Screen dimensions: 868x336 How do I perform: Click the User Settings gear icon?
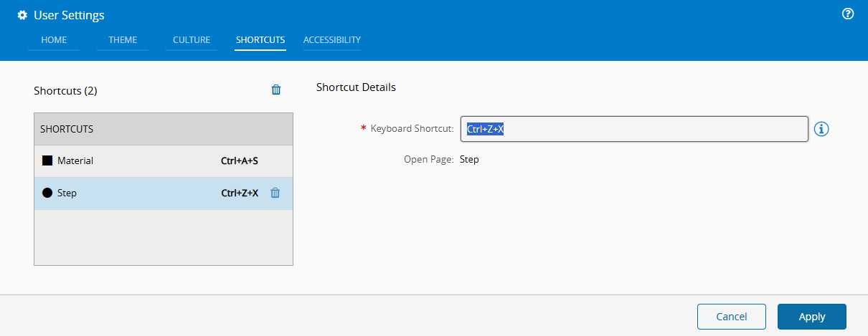(x=22, y=15)
